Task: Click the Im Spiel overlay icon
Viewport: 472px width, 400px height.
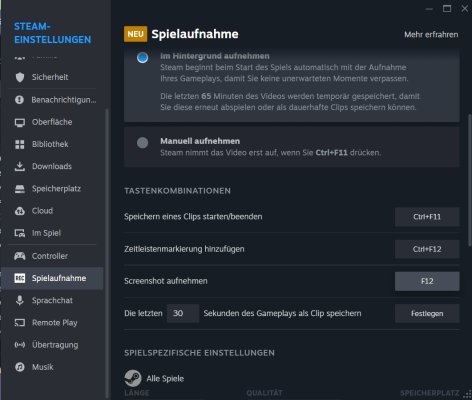Action: click(x=20, y=233)
